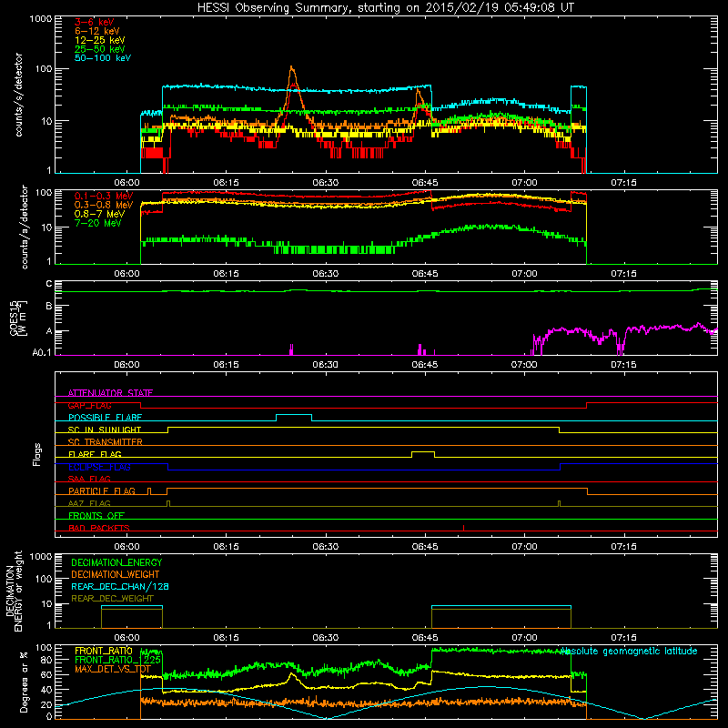Click the SC_TRANSMITTER flag label
Viewport: 728px width, 728px height.
[x=105, y=442]
